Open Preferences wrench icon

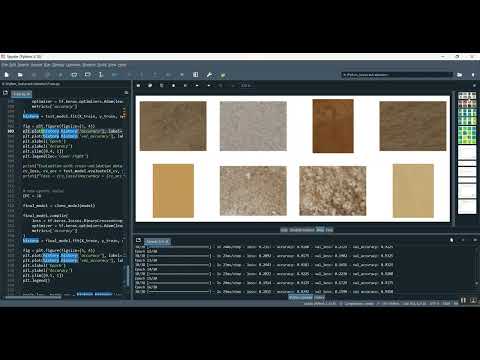click(x=209, y=75)
